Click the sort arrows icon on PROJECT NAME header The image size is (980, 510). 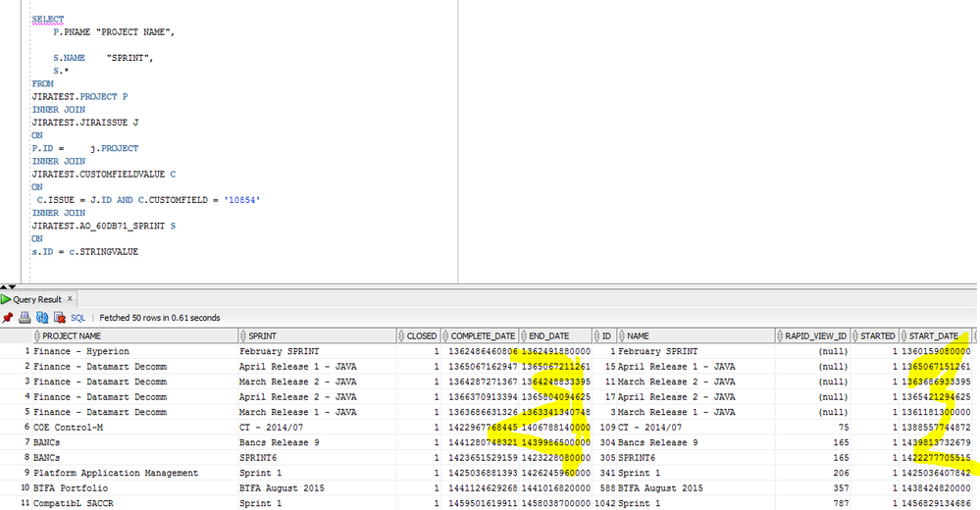pyautogui.click(x=37, y=335)
